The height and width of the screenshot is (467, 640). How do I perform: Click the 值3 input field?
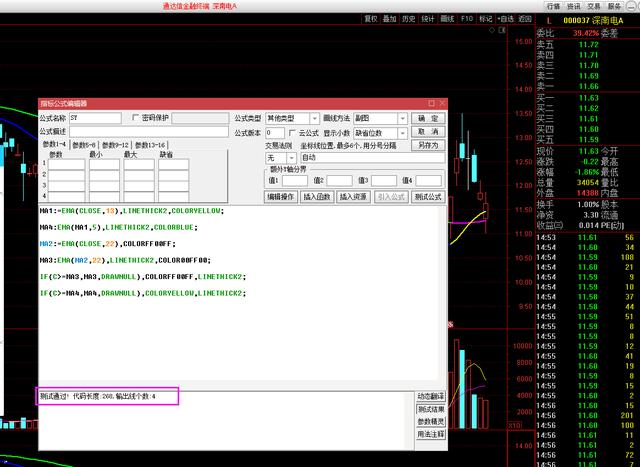point(384,180)
